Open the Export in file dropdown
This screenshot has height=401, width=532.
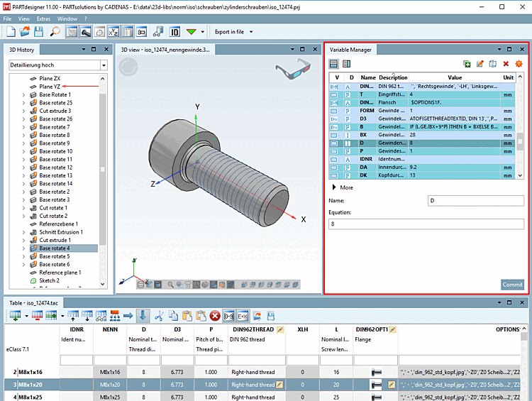[229, 32]
